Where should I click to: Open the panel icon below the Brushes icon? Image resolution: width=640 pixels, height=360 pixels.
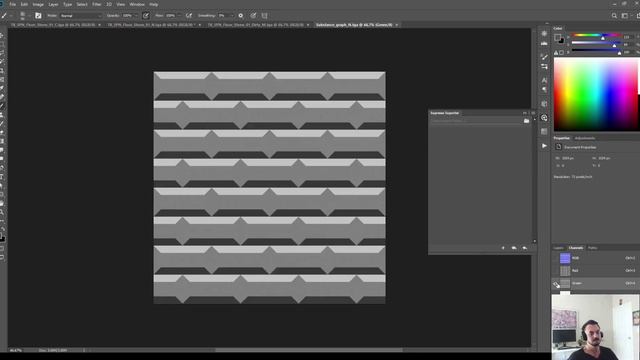pos(544,66)
